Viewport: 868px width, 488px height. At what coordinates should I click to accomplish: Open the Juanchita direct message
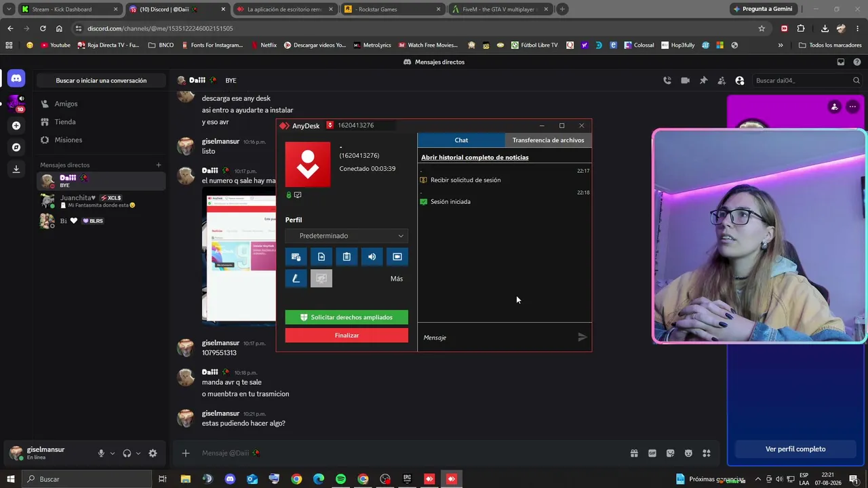(x=101, y=201)
